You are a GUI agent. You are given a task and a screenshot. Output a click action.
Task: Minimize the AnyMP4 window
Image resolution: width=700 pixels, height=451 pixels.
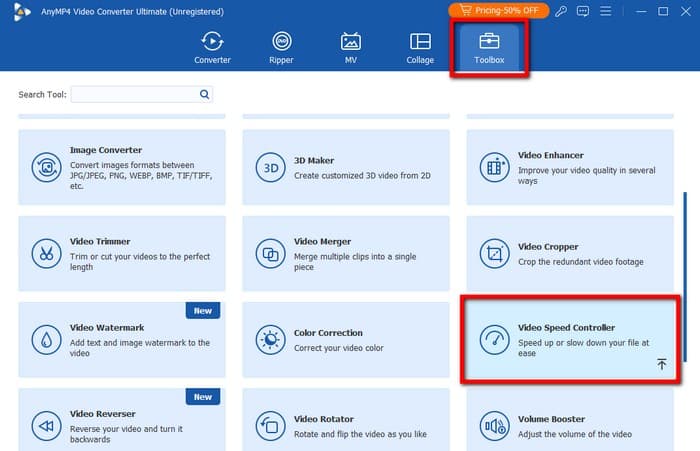tap(641, 11)
